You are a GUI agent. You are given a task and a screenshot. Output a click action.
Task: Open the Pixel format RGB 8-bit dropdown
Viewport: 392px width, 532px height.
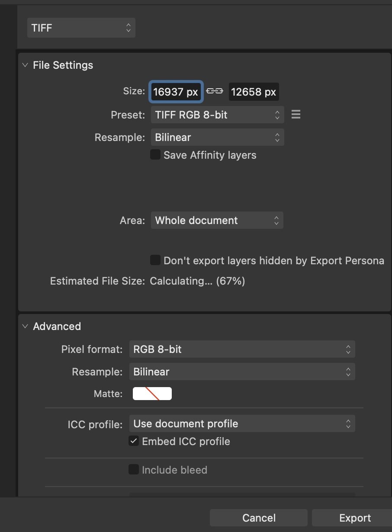point(242,349)
